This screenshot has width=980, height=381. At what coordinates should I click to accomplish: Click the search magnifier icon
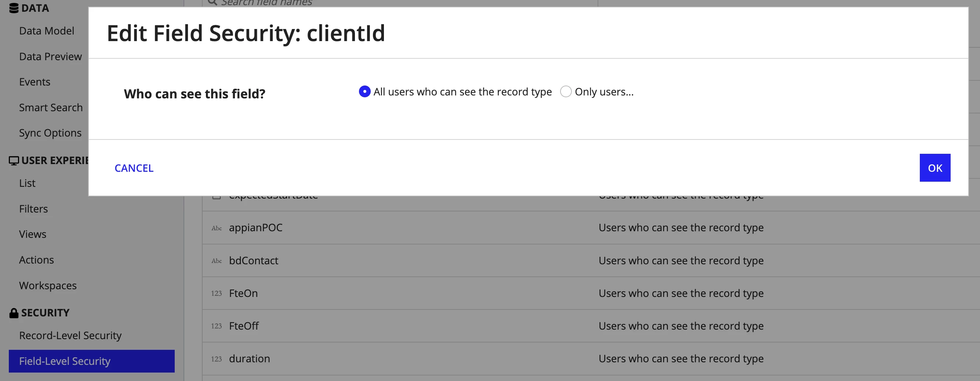coord(212,2)
